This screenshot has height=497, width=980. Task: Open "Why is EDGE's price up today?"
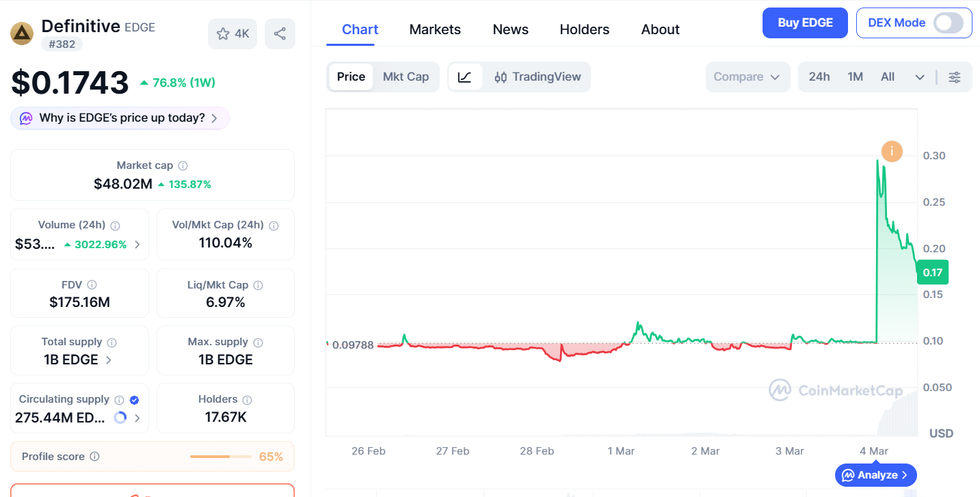(x=120, y=118)
